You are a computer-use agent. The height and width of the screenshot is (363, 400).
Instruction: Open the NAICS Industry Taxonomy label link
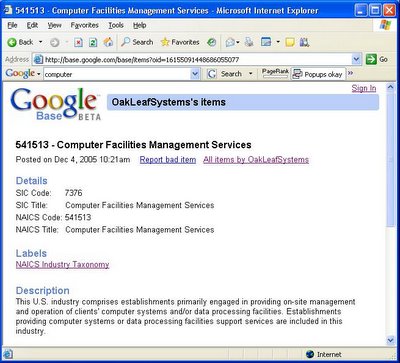point(62,265)
